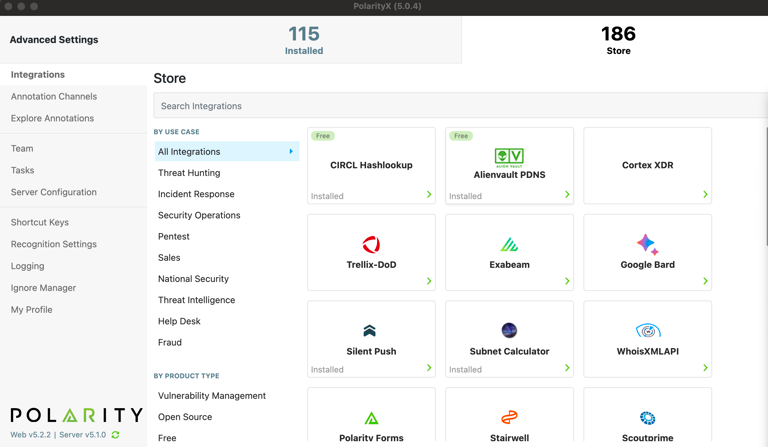This screenshot has height=447, width=768.
Task: Open My Profile
Action: point(31,309)
